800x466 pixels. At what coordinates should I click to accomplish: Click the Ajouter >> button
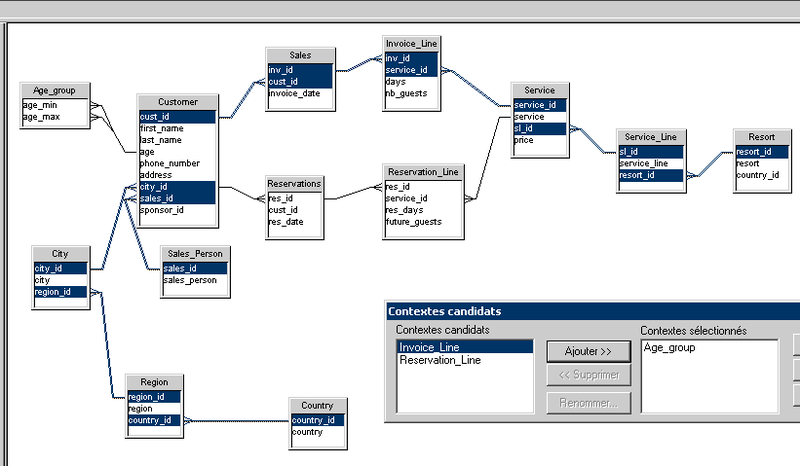(x=587, y=350)
